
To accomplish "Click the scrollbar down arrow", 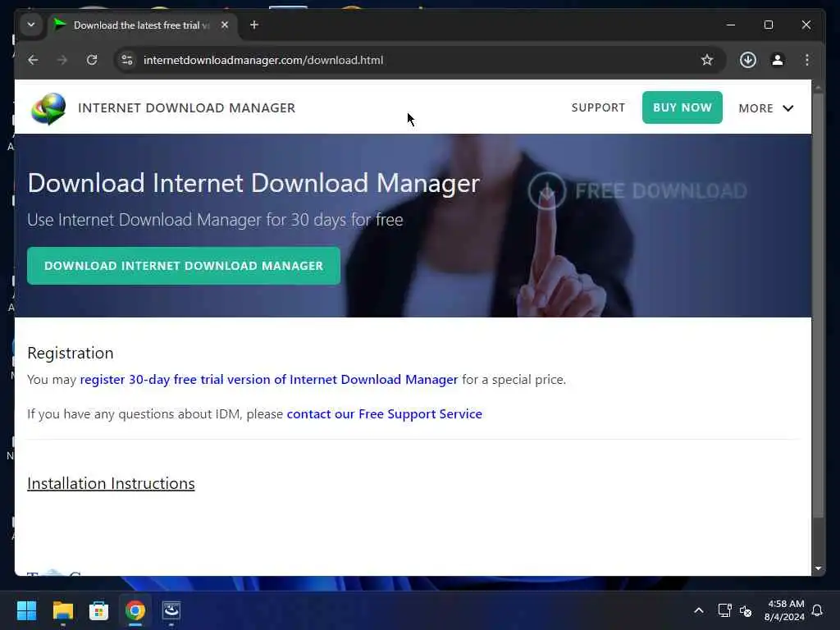I will click(818, 568).
